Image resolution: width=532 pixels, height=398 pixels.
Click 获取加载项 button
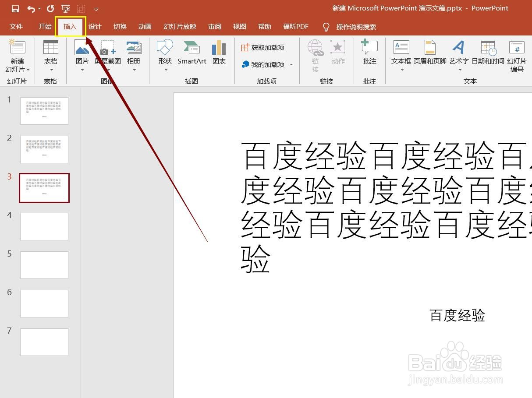coord(263,47)
